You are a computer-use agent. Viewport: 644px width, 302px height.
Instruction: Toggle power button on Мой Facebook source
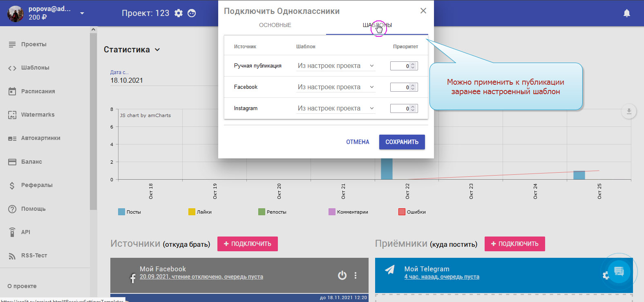click(x=342, y=275)
